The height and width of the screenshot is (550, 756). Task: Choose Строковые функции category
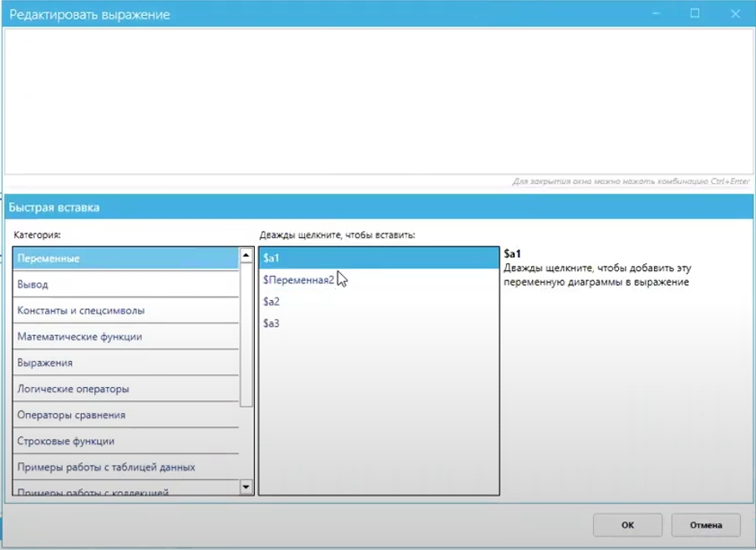tap(125, 441)
